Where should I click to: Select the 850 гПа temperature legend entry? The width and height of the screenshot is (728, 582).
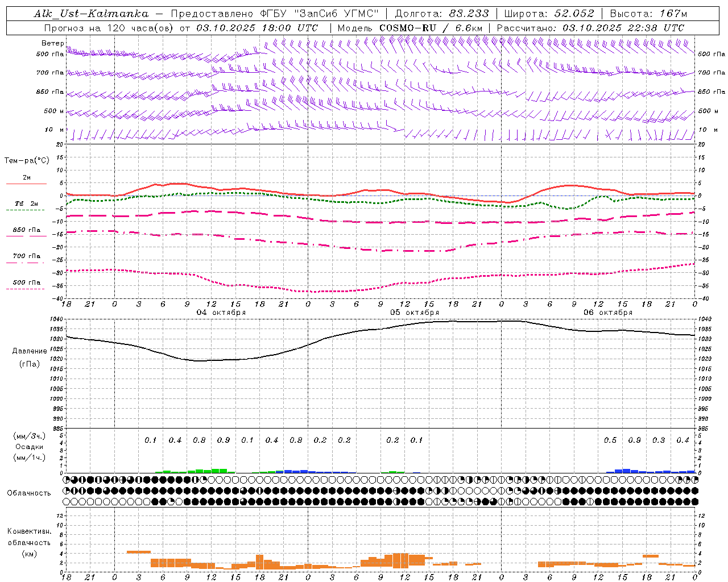(27, 230)
